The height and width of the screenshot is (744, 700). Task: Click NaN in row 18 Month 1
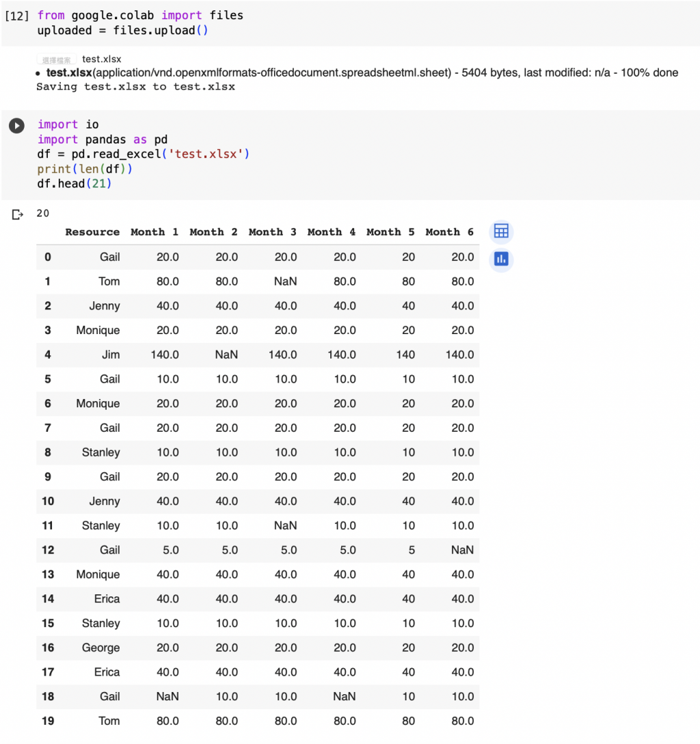167,697
